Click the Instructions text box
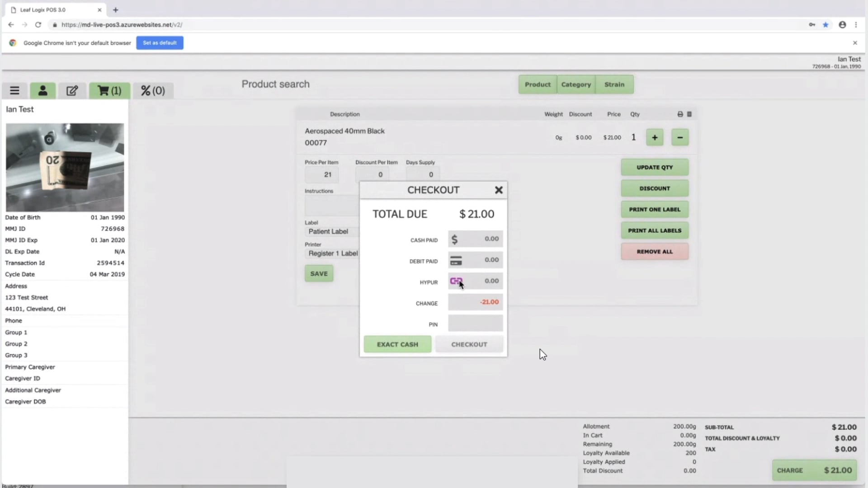868x488 pixels. (x=332, y=206)
